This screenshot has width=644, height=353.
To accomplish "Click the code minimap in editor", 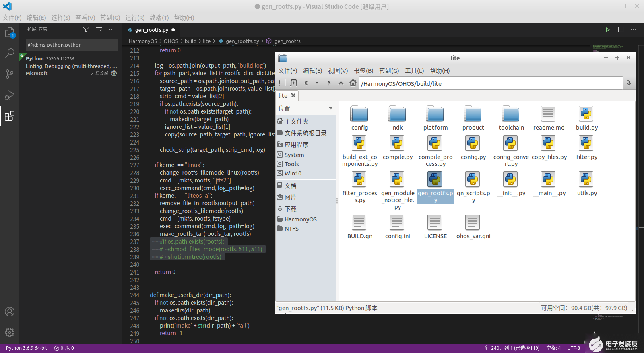I will [x=608, y=48].
